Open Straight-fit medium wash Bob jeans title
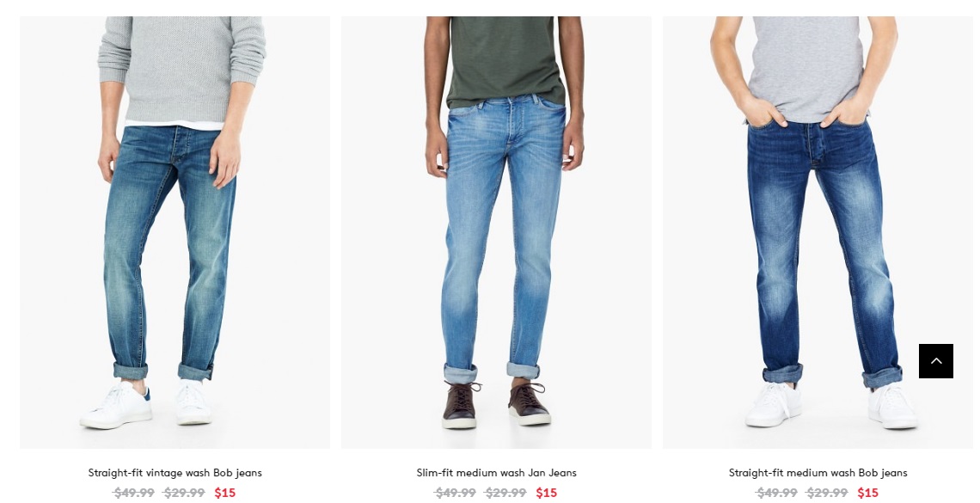Image resolution: width=980 pixels, height=503 pixels. (818, 473)
